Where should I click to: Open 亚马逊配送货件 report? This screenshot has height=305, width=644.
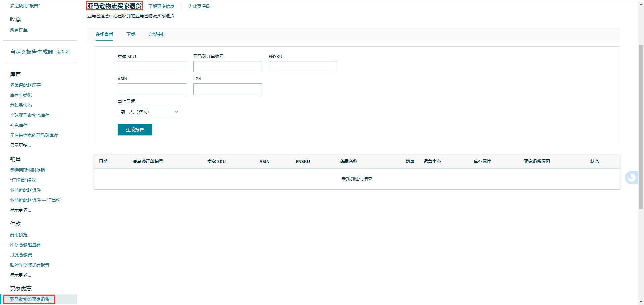click(25, 190)
